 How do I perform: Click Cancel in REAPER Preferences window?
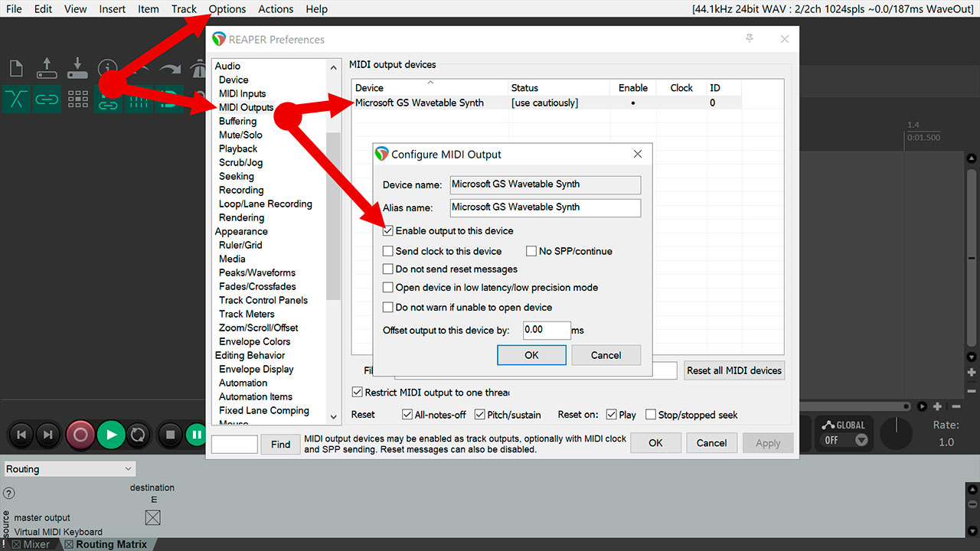tap(711, 443)
